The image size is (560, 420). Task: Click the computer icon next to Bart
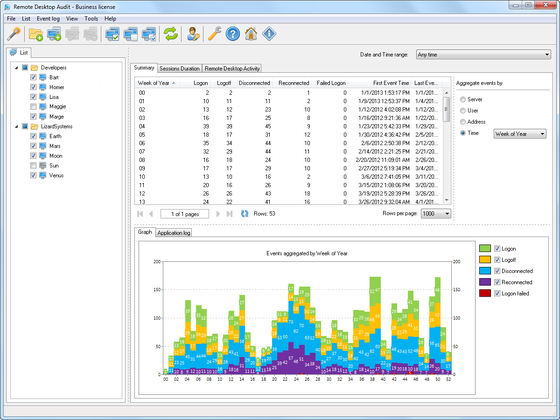click(43, 77)
